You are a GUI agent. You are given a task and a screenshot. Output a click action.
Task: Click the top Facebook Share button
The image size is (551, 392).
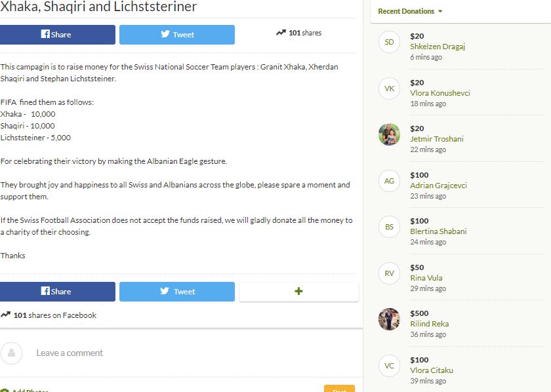(57, 35)
